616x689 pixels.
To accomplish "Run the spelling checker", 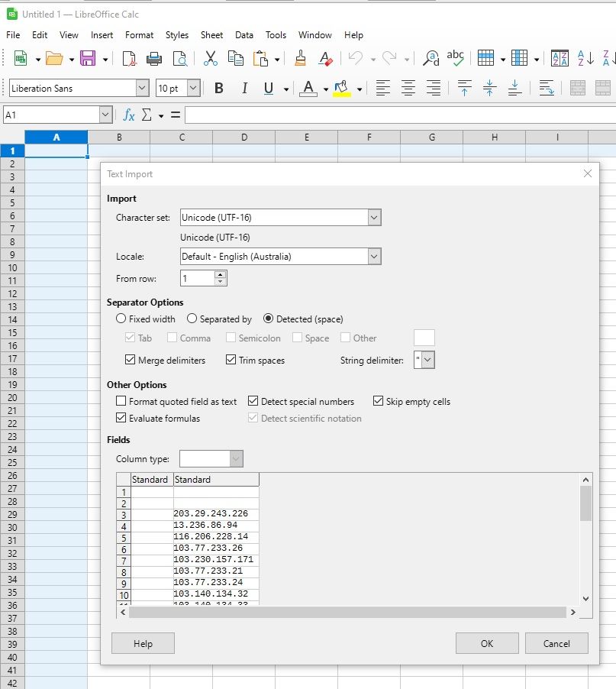I will pyautogui.click(x=456, y=59).
